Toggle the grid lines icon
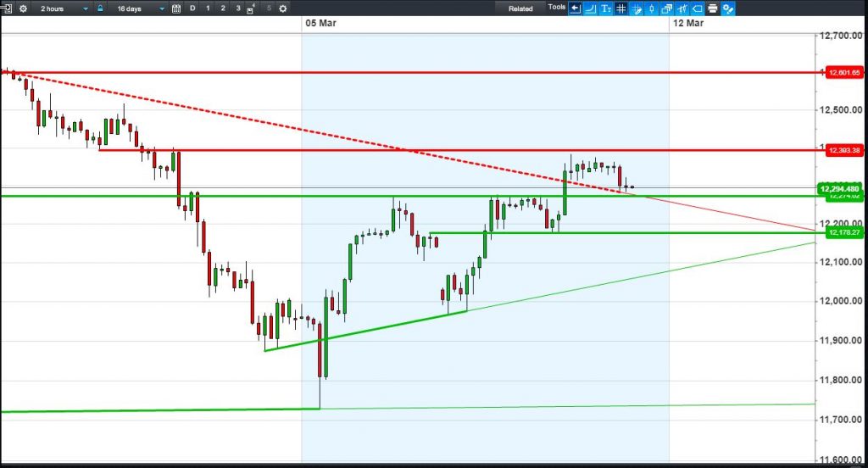This screenshot has height=468, width=868. coord(621,8)
